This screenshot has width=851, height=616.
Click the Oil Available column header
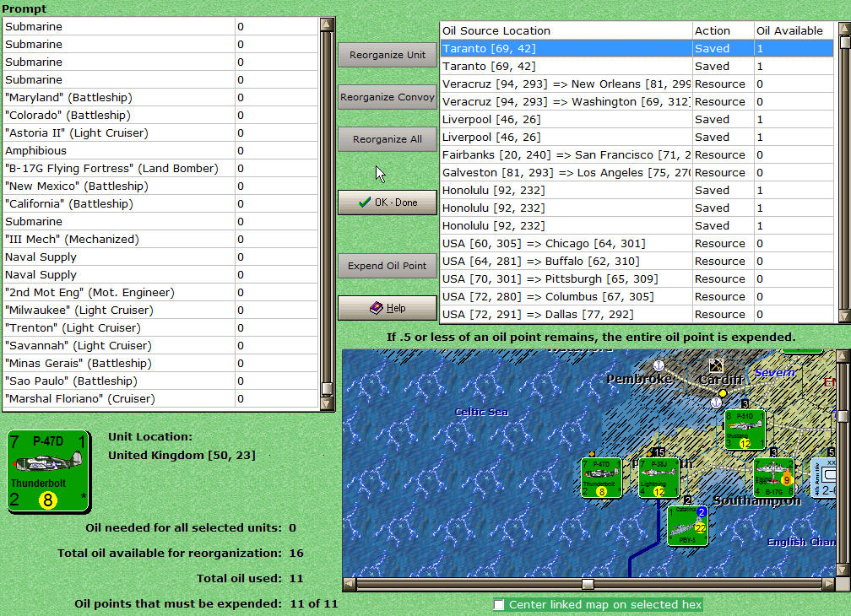point(789,30)
